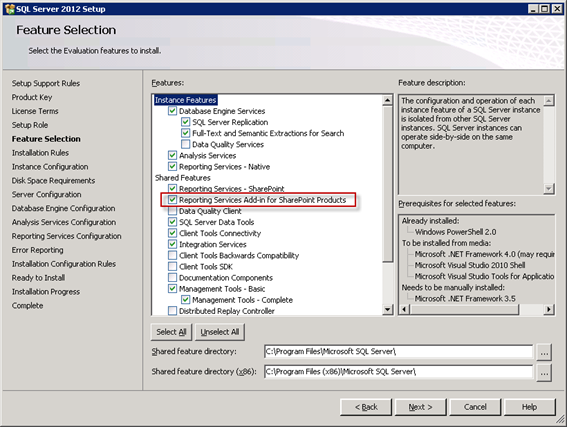The height and width of the screenshot is (427, 567).
Task: Click the Next button
Action: (421, 407)
